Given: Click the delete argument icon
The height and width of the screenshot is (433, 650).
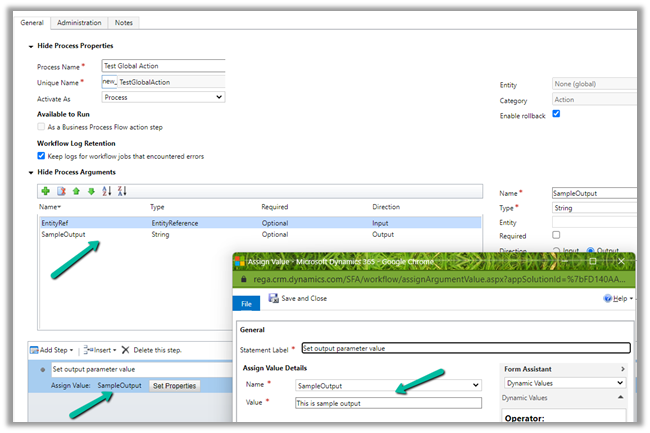Looking at the screenshot, I should click(x=61, y=190).
